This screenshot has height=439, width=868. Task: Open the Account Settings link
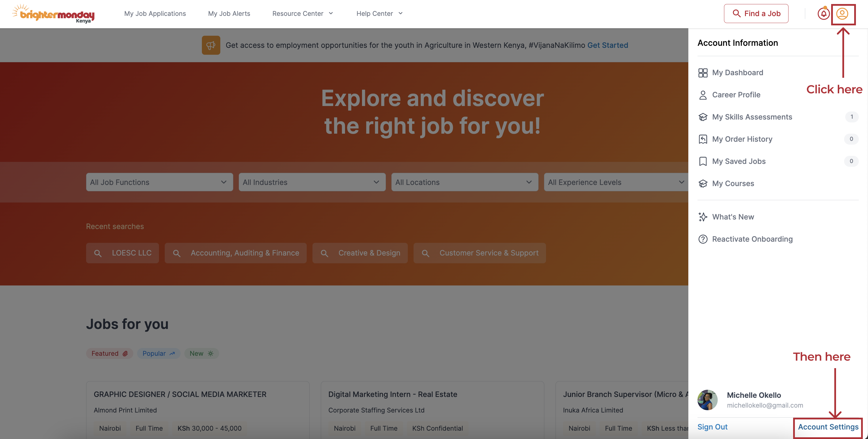click(828, 427)
